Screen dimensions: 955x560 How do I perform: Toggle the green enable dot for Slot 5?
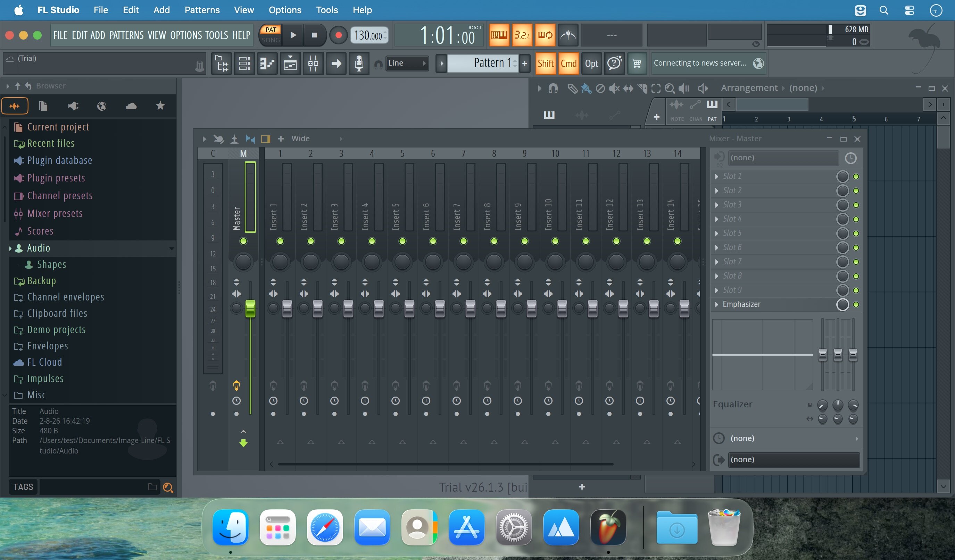[856, 234]
